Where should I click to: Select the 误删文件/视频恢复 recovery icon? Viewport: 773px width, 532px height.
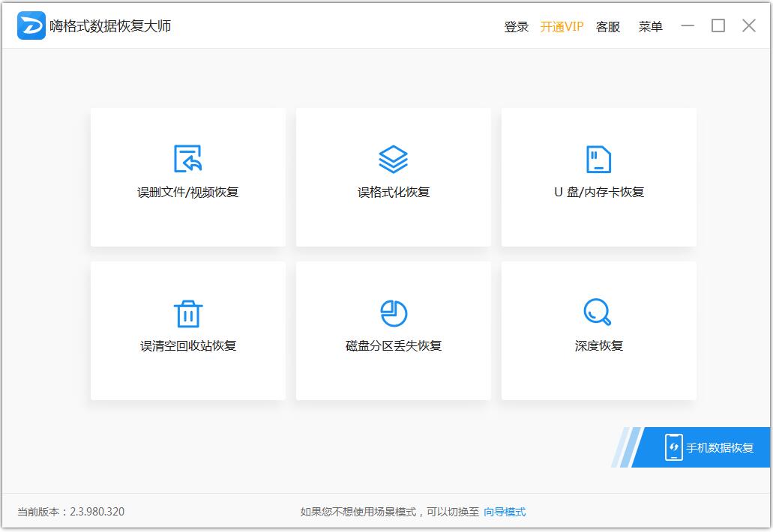[187, 177]
